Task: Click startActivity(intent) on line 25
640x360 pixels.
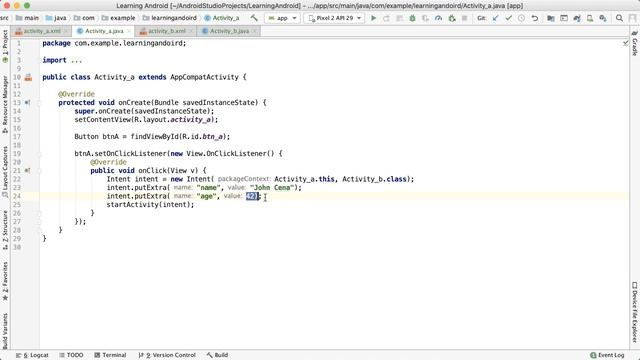Action: tap(151, 204)
